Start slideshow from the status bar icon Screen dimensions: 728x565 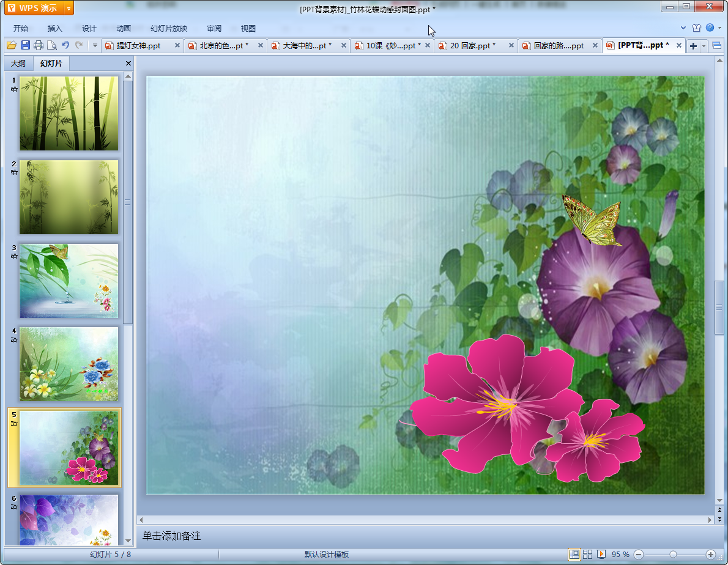coord(601,554)
